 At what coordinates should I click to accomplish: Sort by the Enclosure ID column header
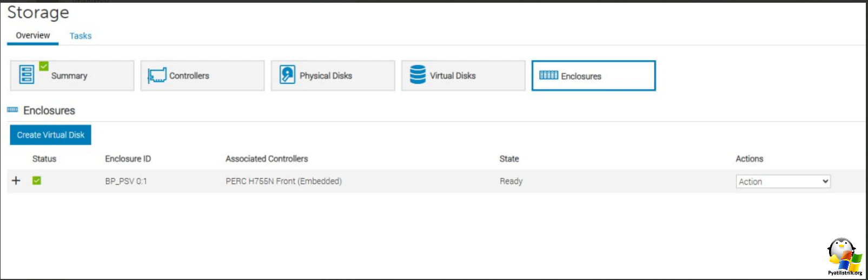[128, 159]
